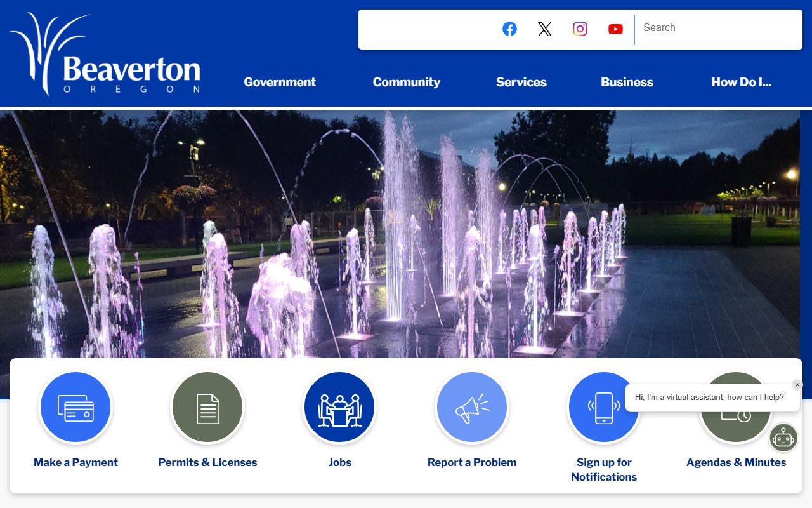
Task: Click the Sign up for Notifications phone icon
Action: point(604,407)
